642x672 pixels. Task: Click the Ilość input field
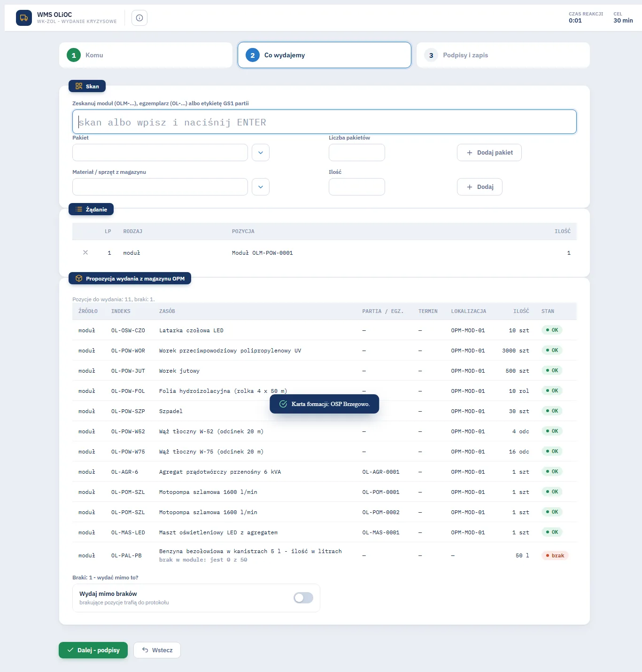357,187
